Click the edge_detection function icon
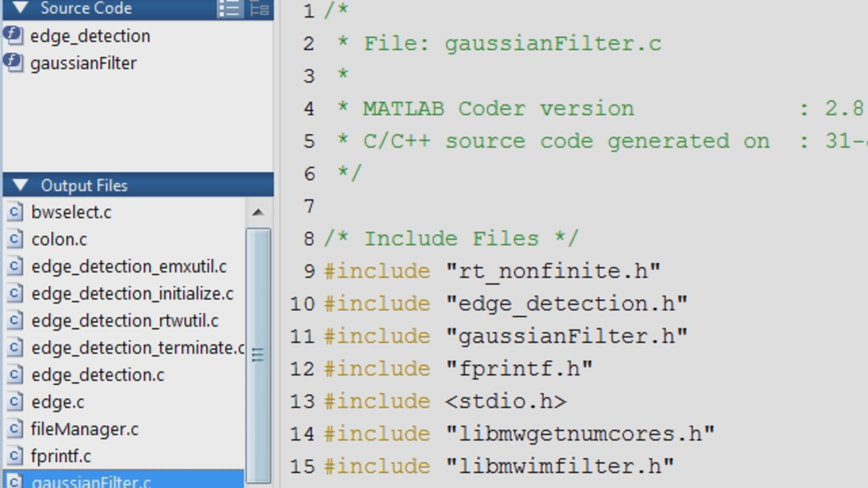The height and width of the screenshot is (488, 868). pos(13,35)
